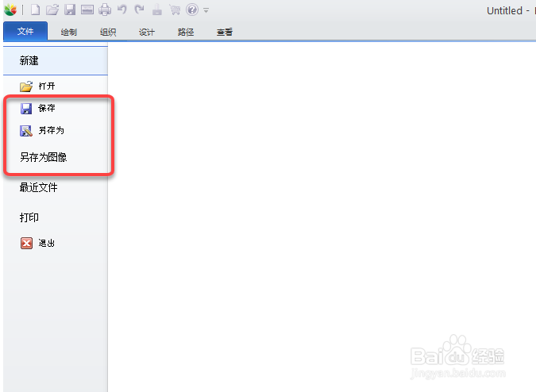Open the 查看 tab
This screenshot has width=536, height=392.
225,32
